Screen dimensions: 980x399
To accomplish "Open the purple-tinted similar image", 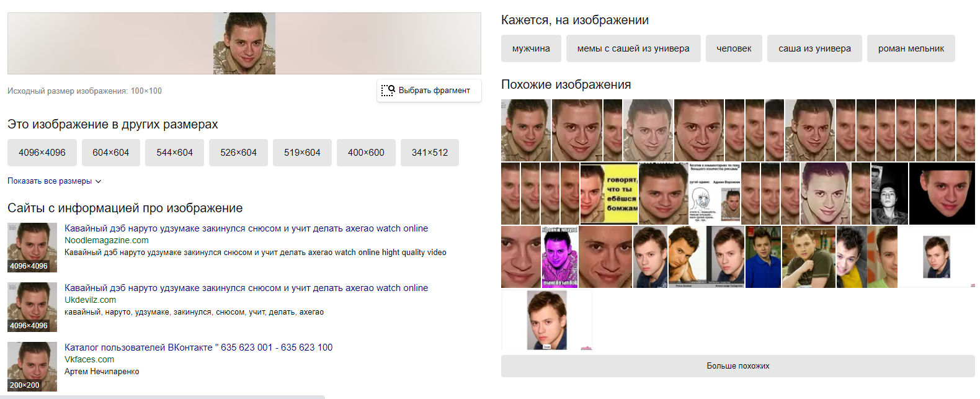I will pos(560,257).
